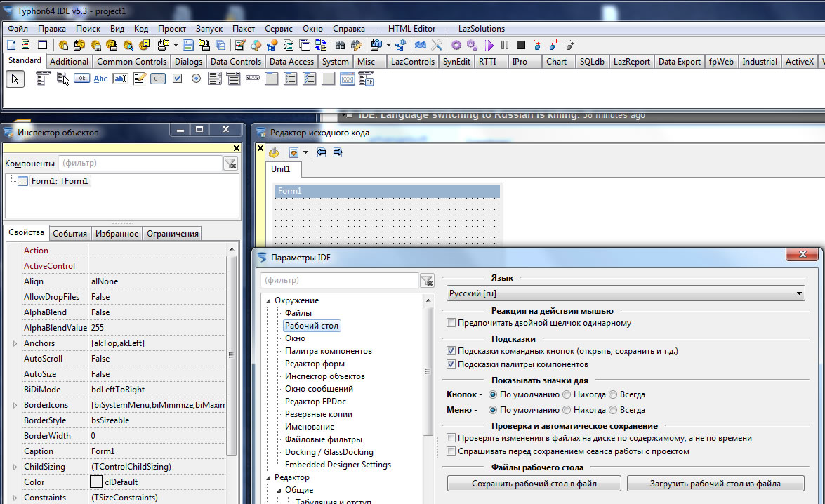Screen dimensions: 825x504
Task: Click the forward arrow icon in source editor
Action: [338, 152]
